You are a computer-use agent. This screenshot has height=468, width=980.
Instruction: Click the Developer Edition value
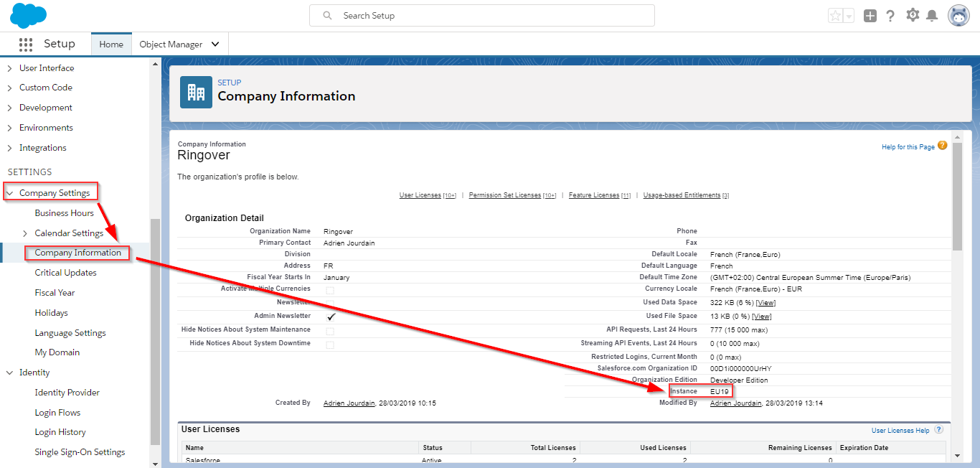click(739, 380)
